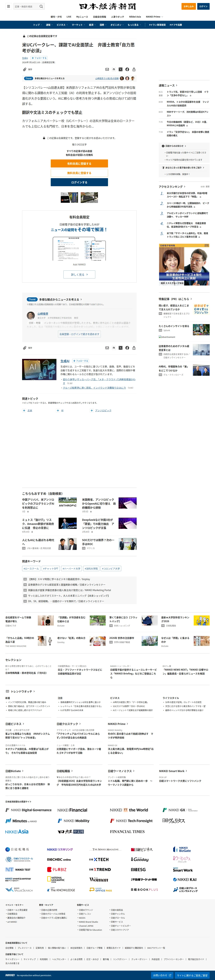Open the 日経電子版特集 PR banner image
215x980 pixels.
pyautogui.click(x=184, y=264)
